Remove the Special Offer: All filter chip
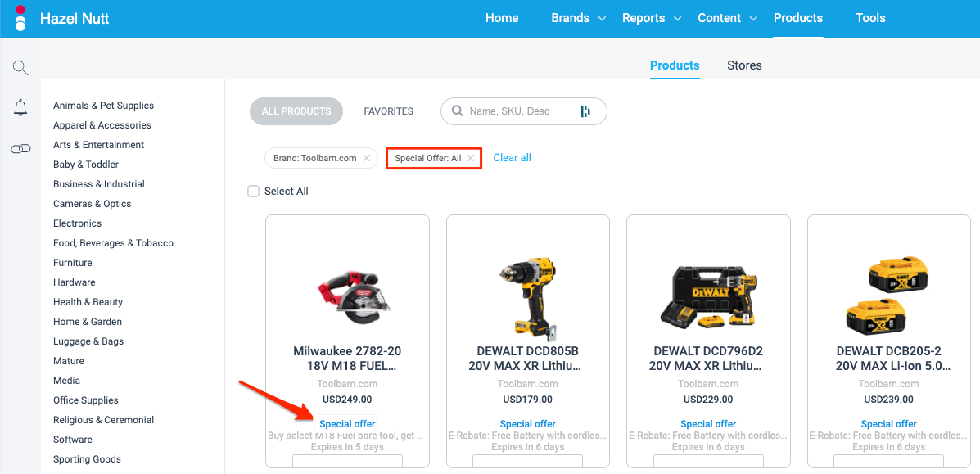The image size is (980, 474). (x=471, y=158)
